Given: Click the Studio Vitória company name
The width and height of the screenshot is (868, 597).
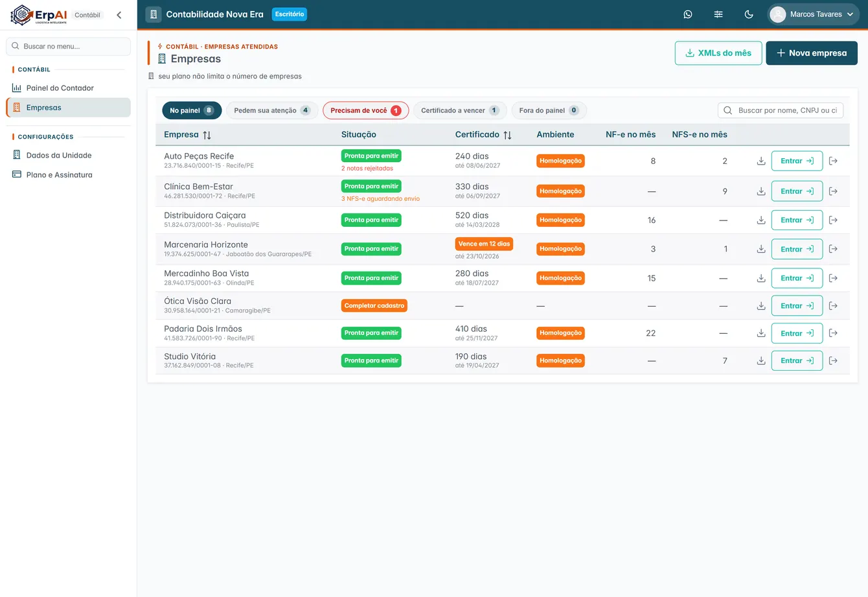Looking at the screenshot, I should point(190,357).
